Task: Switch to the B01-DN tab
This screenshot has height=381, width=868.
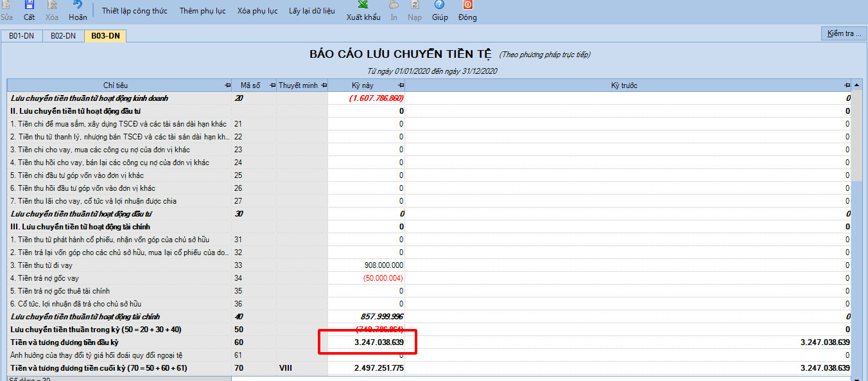Action: pos(21,36)
